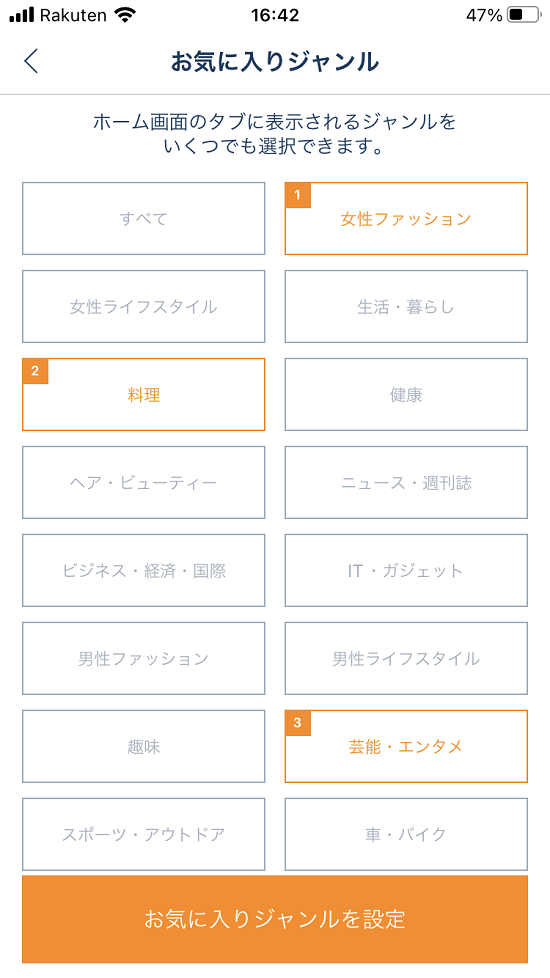Select the 健康 genre tile
Image resolution: width=550 pixels, height=978 pixels.
[406, 394]
